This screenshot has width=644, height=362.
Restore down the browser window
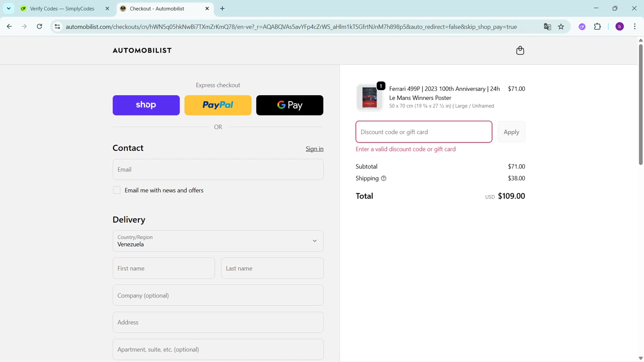point(615,8)
